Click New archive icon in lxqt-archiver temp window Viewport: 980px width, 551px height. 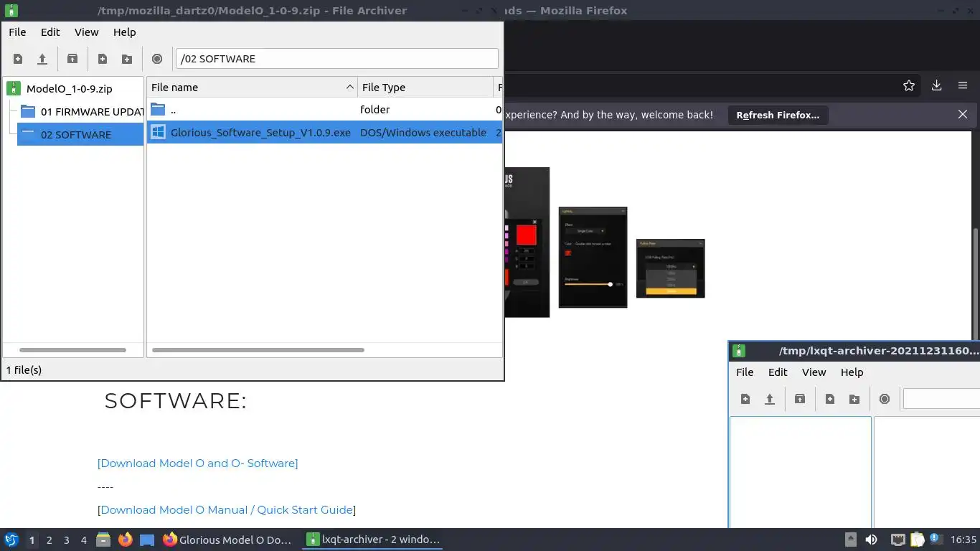(x=745, y=399)
